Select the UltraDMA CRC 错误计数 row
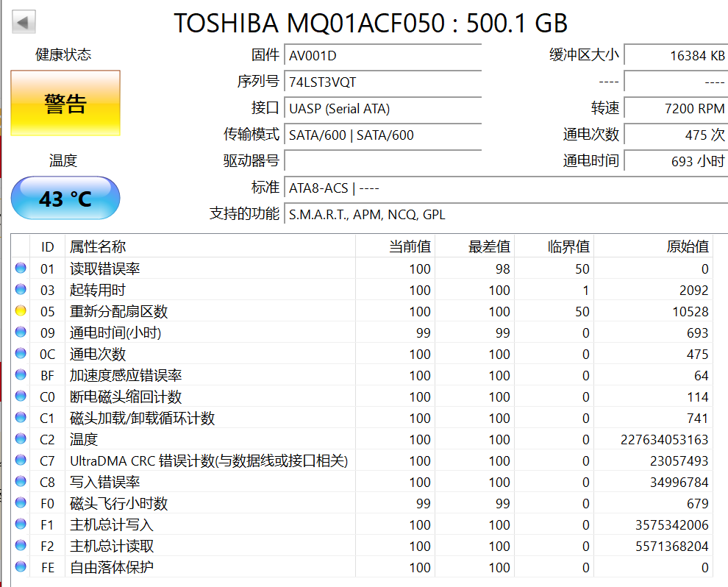728x587 pixels. (x=208, y=460)
